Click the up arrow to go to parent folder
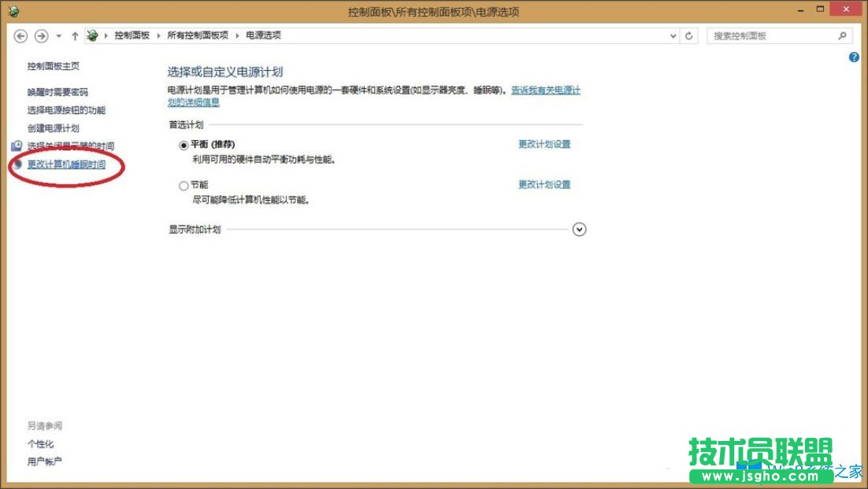The height and width of the screenshot is (489, 868). [x=74, y=35]
